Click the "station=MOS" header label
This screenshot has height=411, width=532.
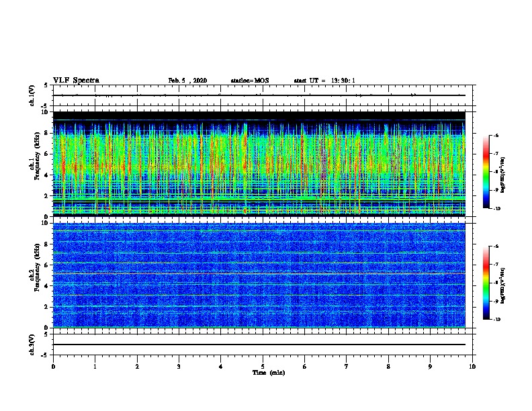[x=250, y=81]
